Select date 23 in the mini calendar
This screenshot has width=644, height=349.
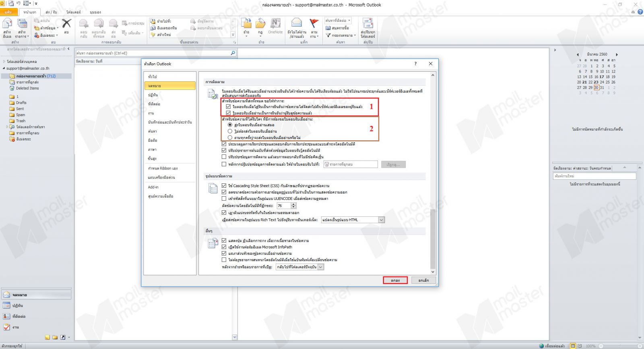coord(596,82)
